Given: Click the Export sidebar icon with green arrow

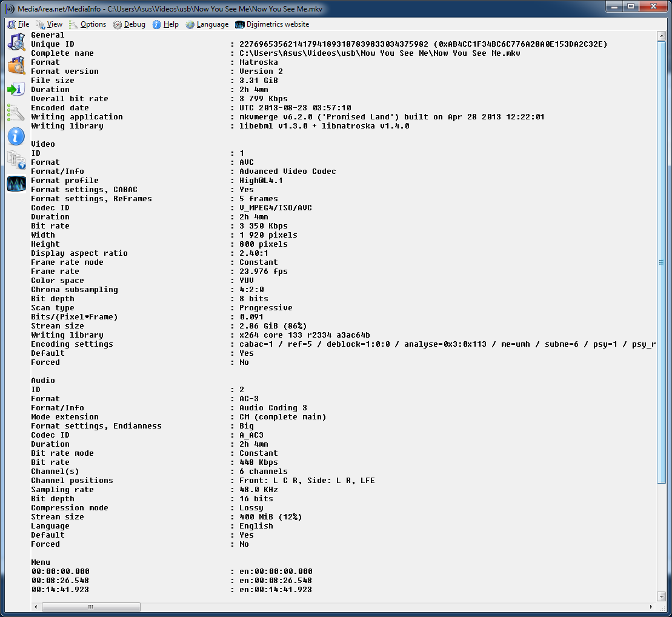Looking at the screenshot, I should point(16,89).
